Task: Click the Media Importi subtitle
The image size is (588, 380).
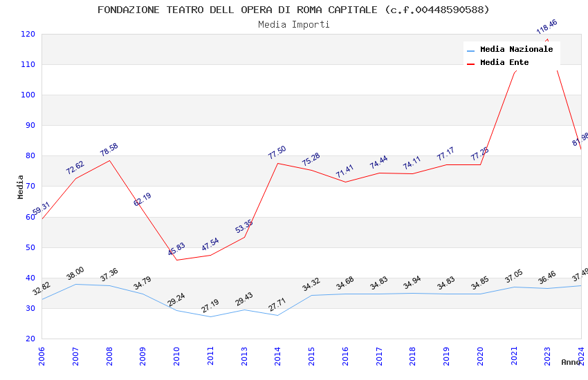Action: point(293,25)
